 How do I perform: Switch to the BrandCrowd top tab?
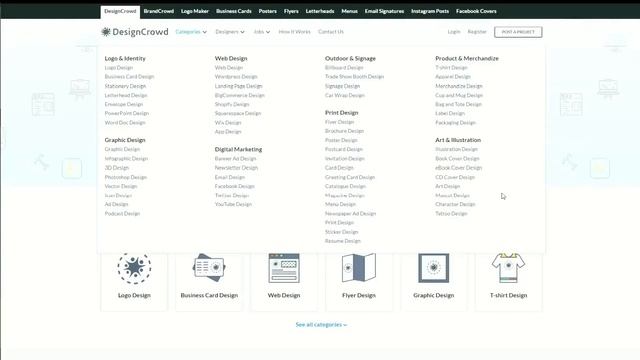click(159, 11)
